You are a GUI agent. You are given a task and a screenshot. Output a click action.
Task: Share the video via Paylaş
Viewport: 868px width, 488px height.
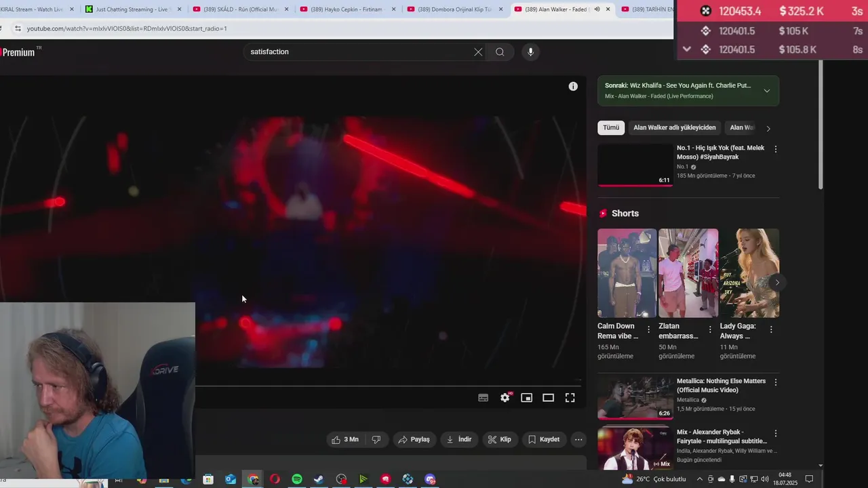414,439
